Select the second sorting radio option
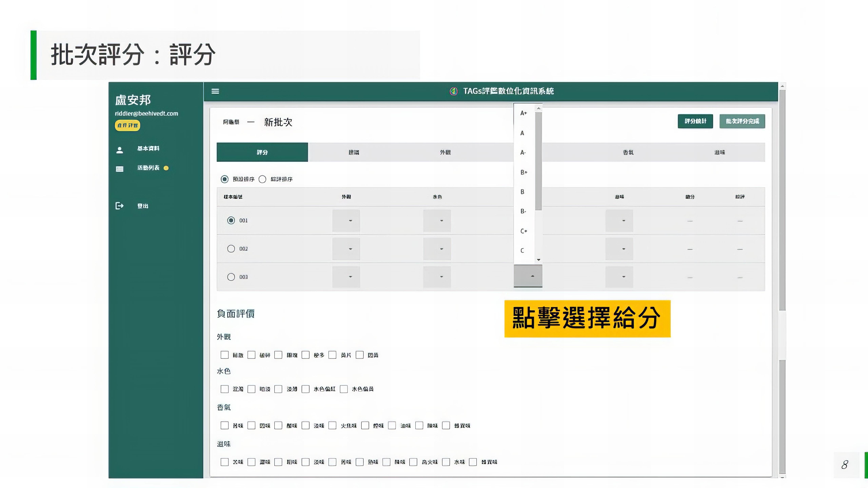The height and width of the screenshot is (488, 868). click(x=262, y=179)
